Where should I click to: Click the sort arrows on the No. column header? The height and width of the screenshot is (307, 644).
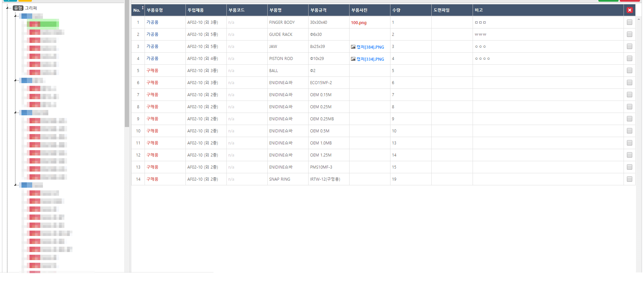pyautogui.click(x=143, y=8)
